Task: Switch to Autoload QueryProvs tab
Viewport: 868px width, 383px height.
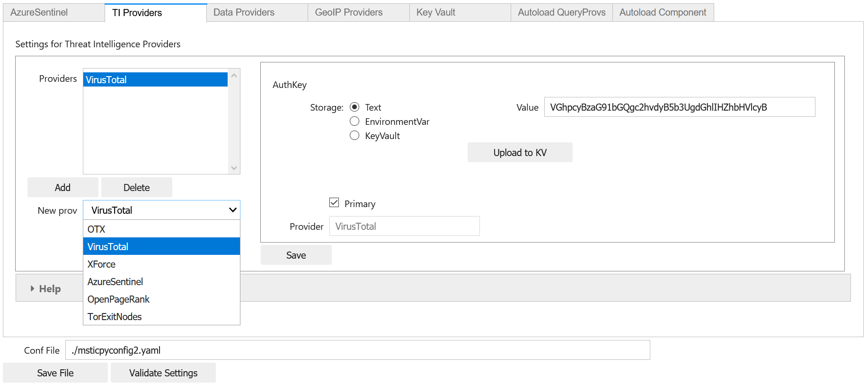Action: coord(562,12)
